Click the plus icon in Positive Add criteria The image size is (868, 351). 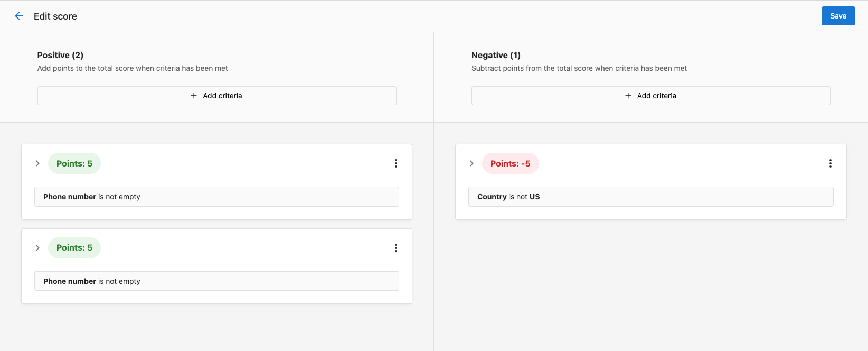[x=193, y=95]
